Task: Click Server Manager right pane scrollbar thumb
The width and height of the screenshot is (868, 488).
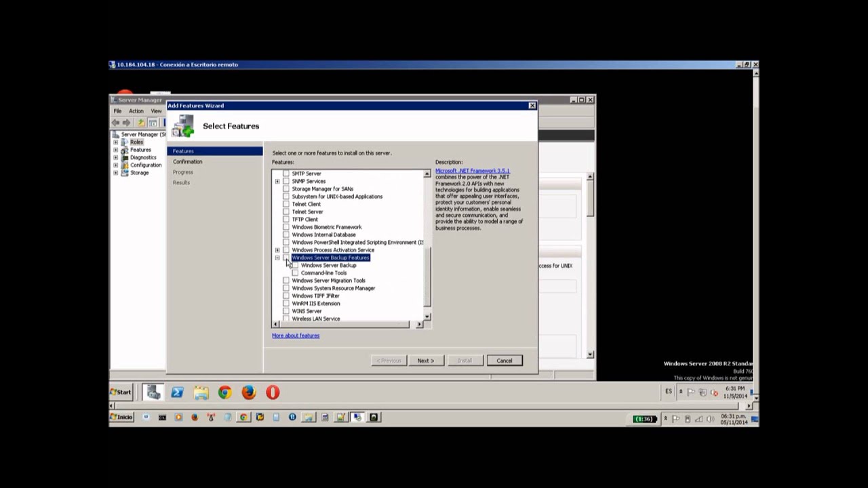Action: pos(591,199)
